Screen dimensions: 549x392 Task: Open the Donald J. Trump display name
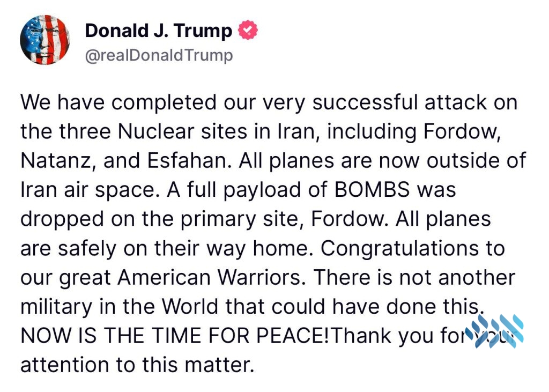pos(159,31)
